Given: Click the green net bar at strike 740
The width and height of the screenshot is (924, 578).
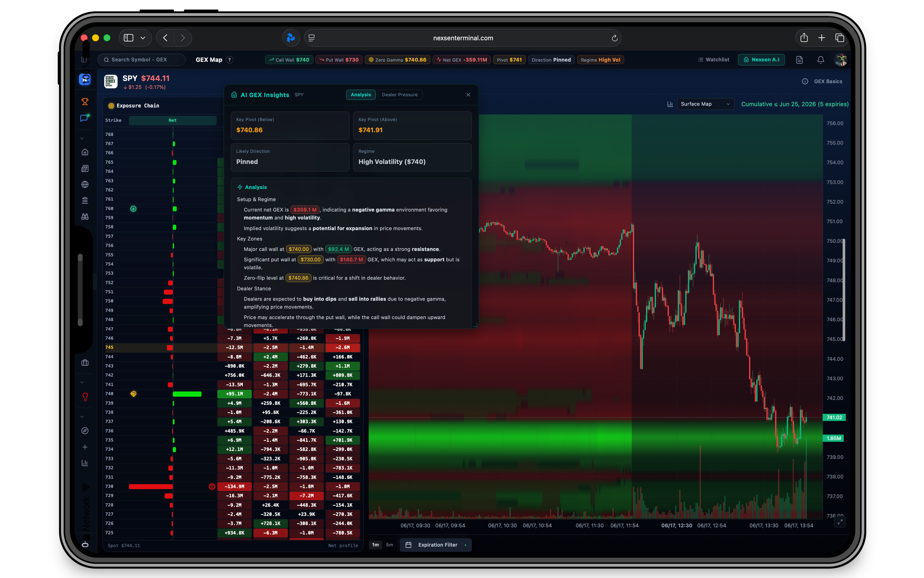Looking at the screenshot, I should (187, 394).
